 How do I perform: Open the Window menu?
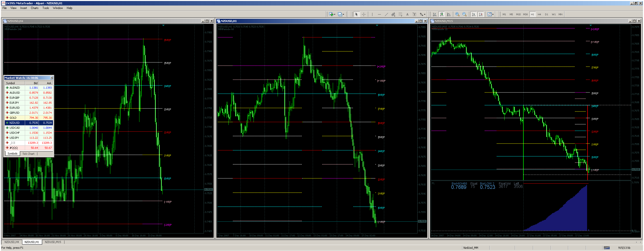(58, 8)
